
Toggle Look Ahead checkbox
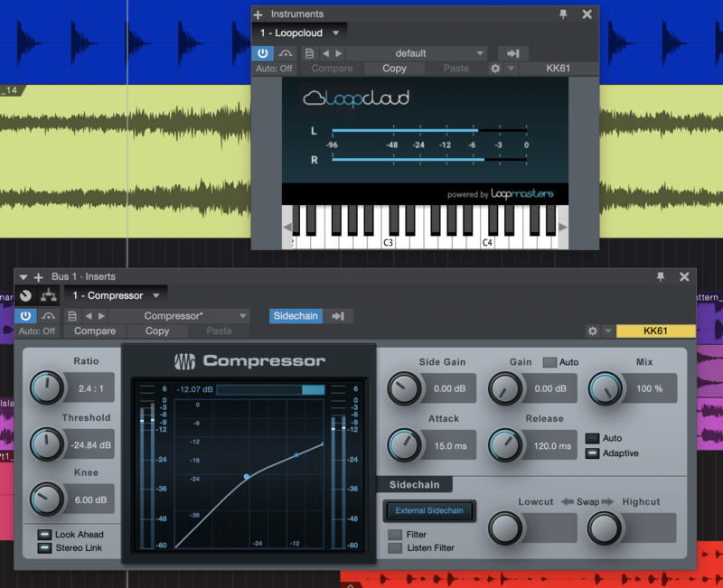44,535
